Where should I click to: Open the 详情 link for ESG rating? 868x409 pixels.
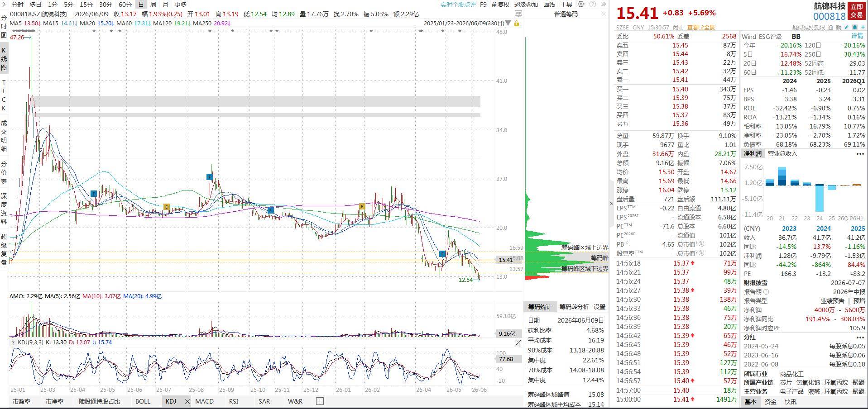tap(857, 36)
